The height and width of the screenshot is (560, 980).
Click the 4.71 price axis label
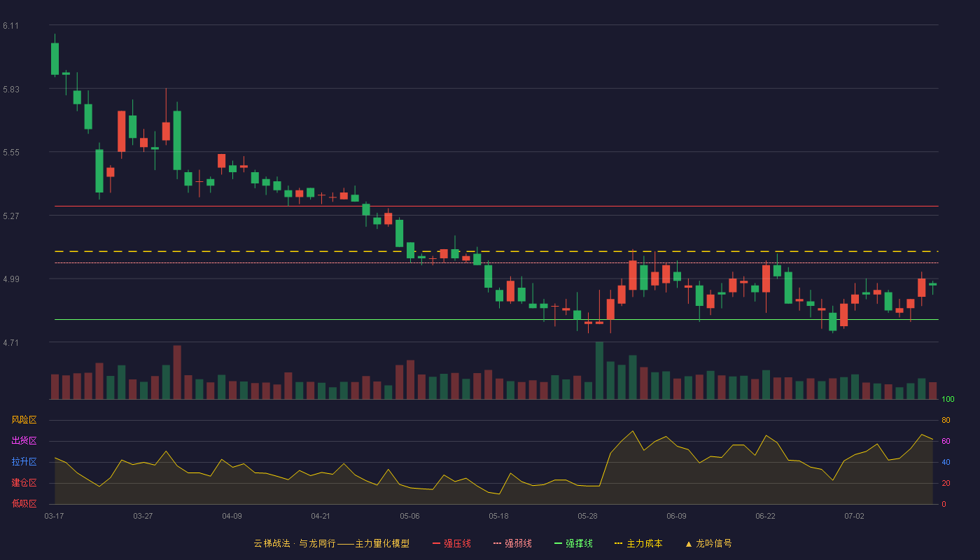coord(10,343)
